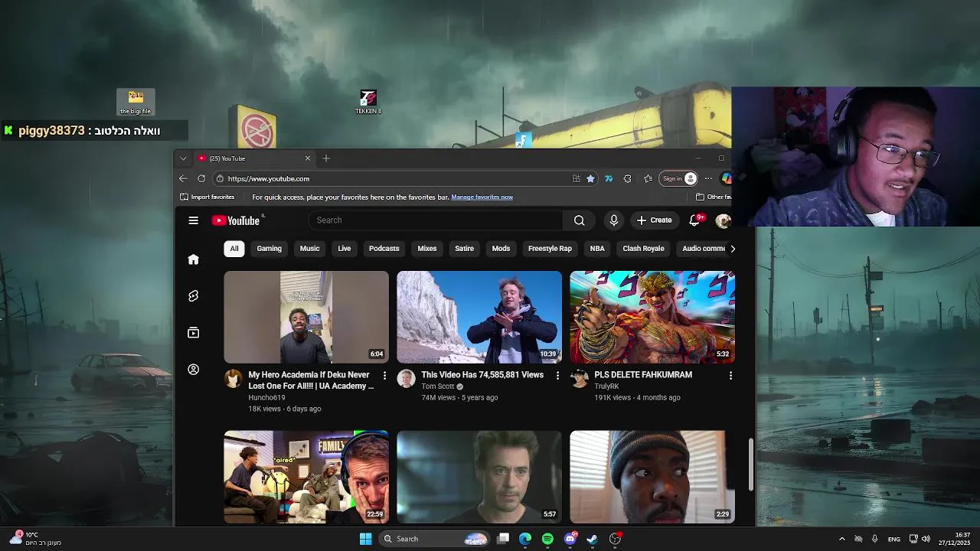
Task: Open the Tom Scott channel link
Action: tap(438, 386)
